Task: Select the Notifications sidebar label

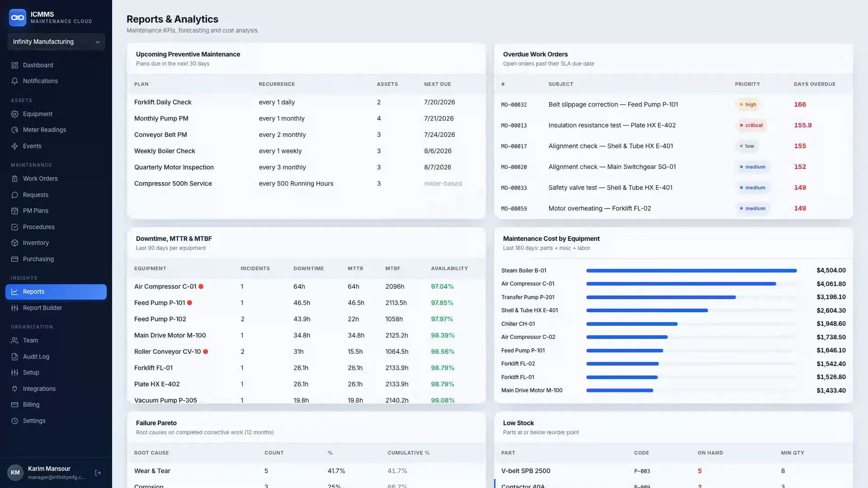Action: [40, 81]
